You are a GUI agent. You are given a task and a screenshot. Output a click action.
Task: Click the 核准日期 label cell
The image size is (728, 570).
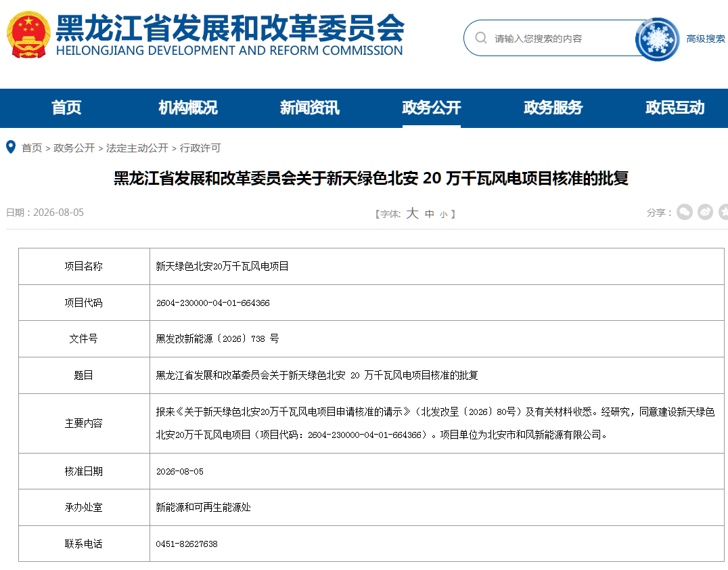84,471
